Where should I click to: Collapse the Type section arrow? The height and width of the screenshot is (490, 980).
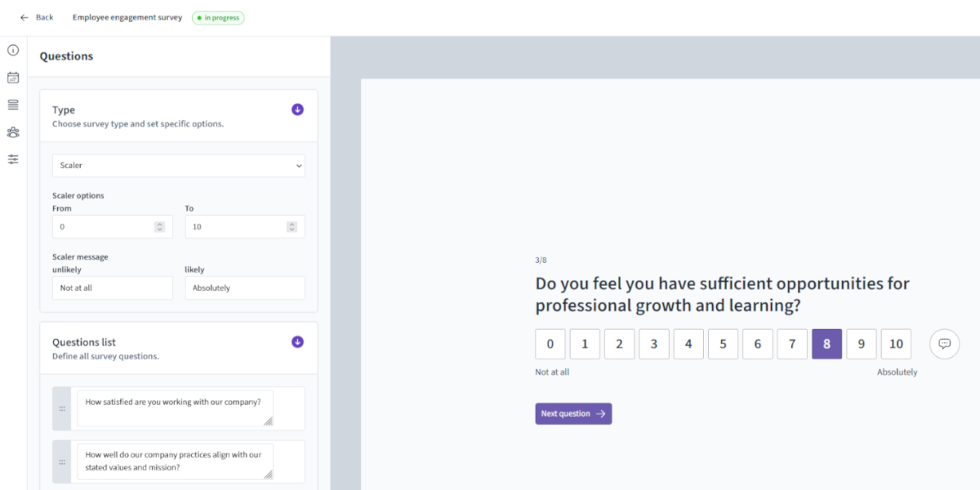(297, 109)
